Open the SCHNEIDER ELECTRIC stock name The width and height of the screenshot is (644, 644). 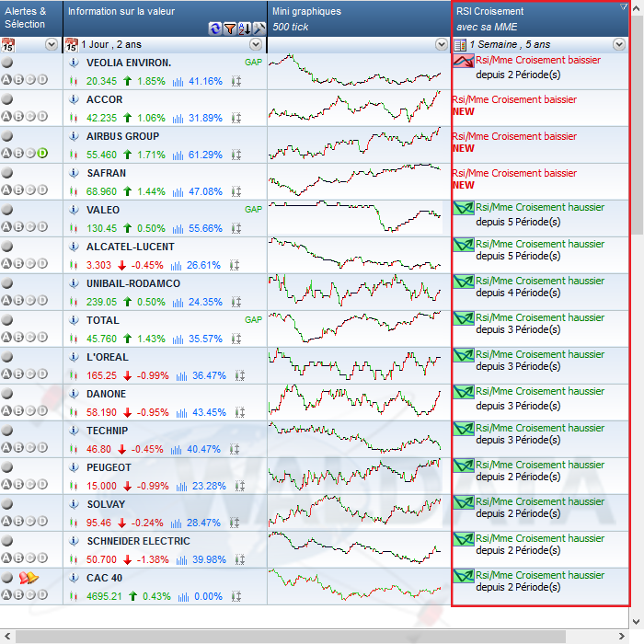(x=138, y=541)
